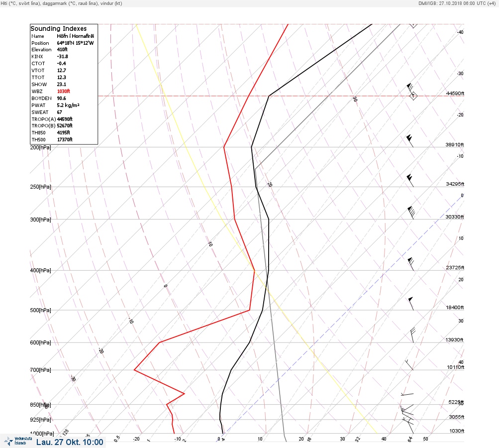Click the 13930ft altitude label
Screen dimensions: 499x448
tap(454, 340)
